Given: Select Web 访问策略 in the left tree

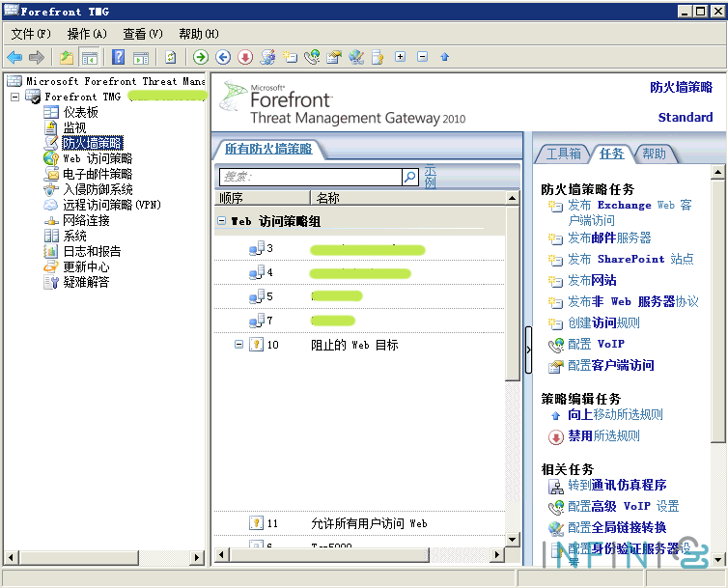Looking at the screenshot, I should click(x=97, y=158).
